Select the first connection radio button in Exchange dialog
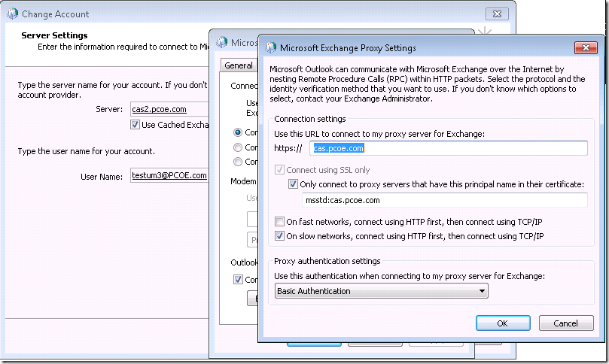The height and width of the screenshot is (364, 609). [238, 132]
